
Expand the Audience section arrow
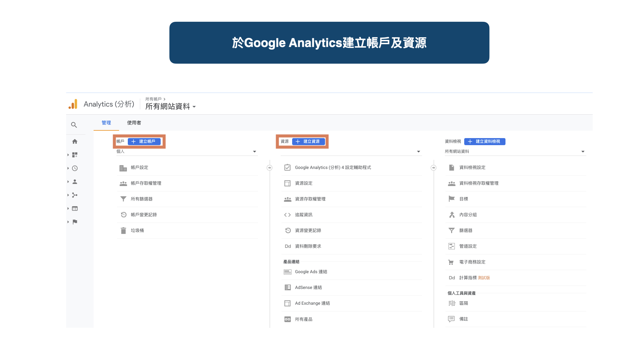(68, 182)
